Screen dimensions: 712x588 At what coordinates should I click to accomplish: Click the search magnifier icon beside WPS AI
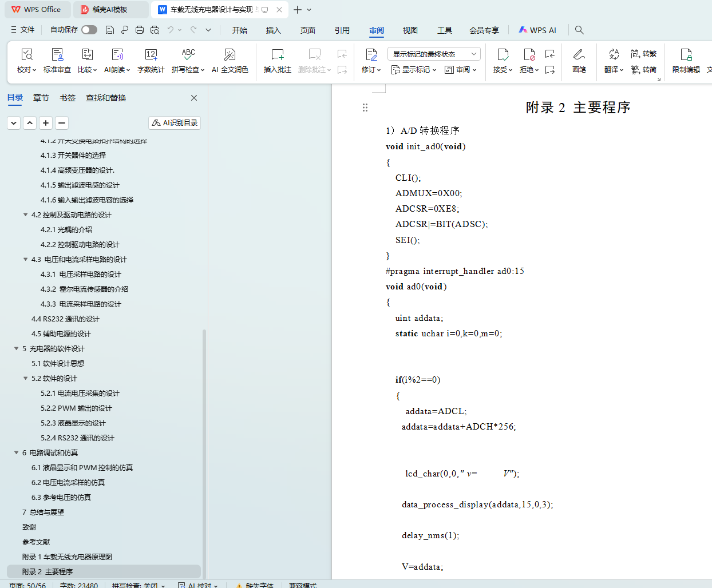click(579, 30)
